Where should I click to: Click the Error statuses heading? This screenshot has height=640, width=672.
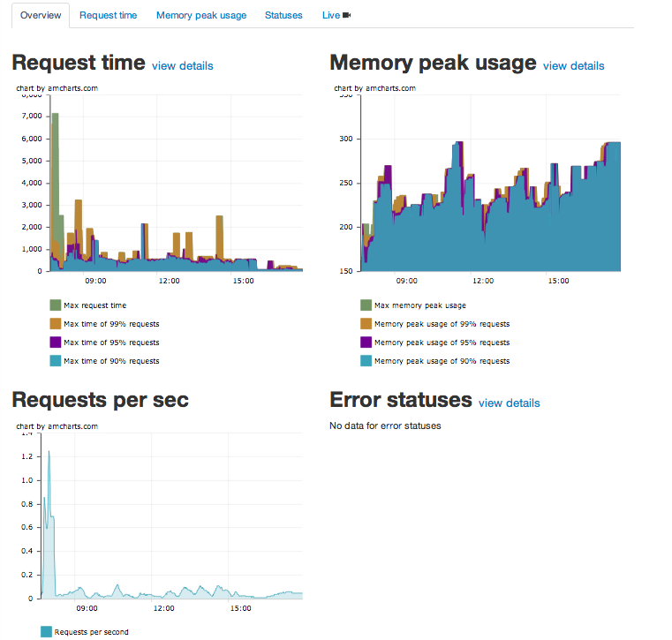point(401,400)
